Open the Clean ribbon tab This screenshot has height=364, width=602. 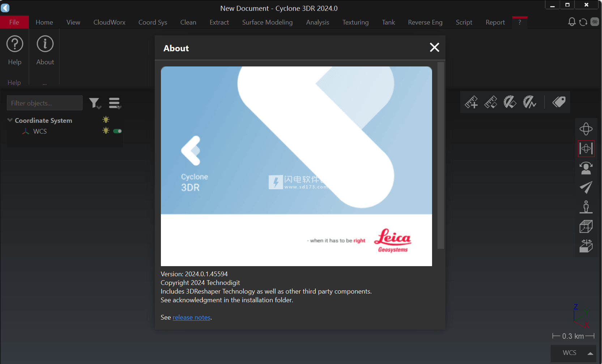(x=188, y=22)
